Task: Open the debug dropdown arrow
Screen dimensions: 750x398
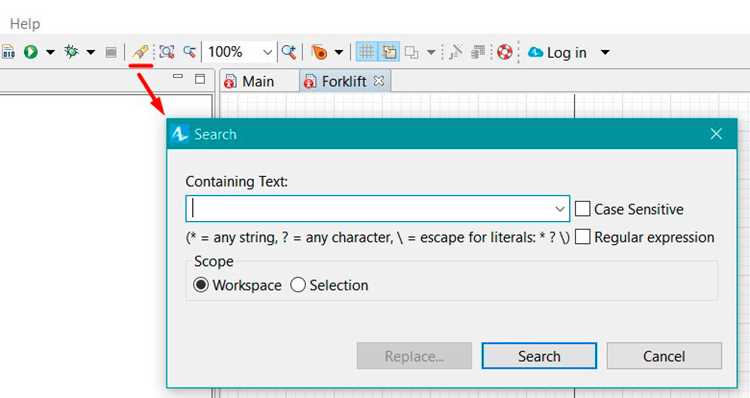Action: 90,52
